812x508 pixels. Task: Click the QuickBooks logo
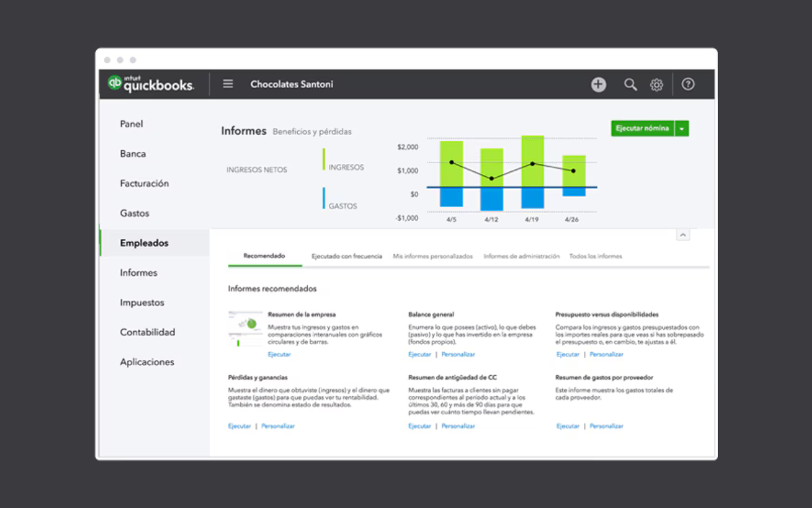[149, 83]
